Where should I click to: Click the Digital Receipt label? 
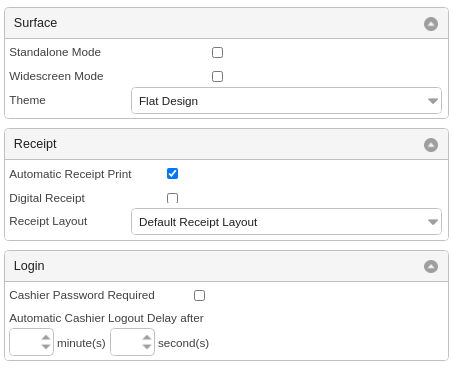[47, 198]
